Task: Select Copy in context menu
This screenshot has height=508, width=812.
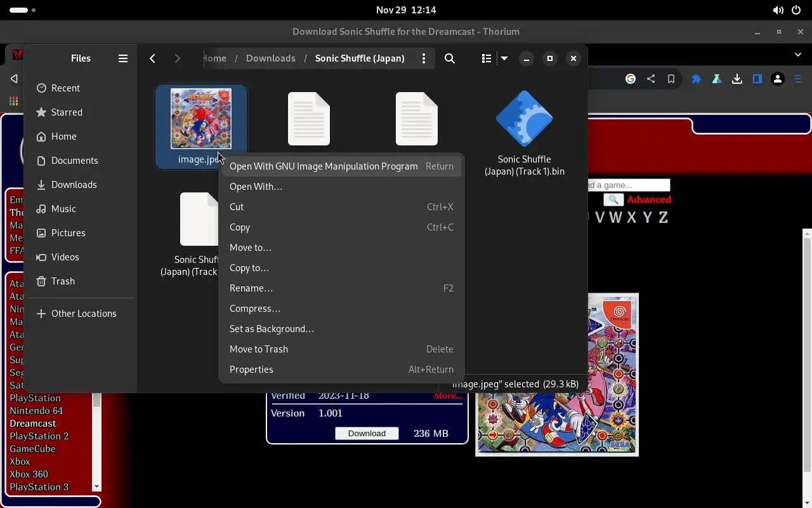Action: tap(341, 227)
